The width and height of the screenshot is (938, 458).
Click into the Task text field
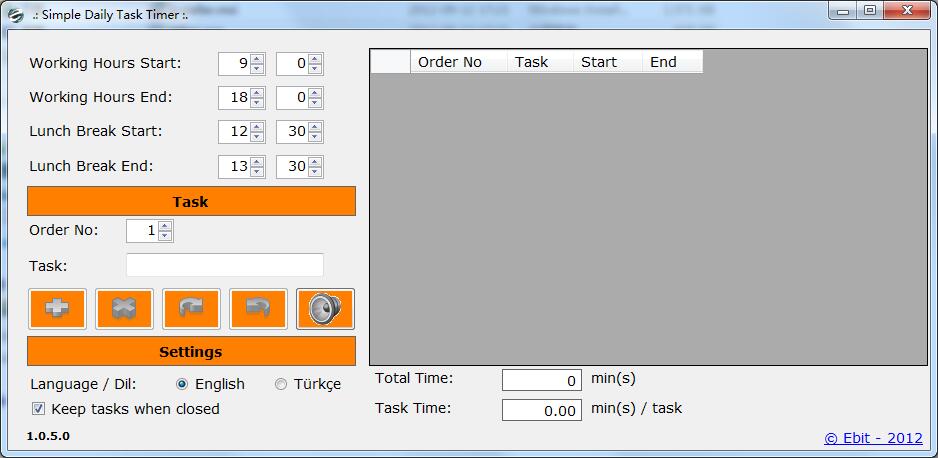coord(225,265)
